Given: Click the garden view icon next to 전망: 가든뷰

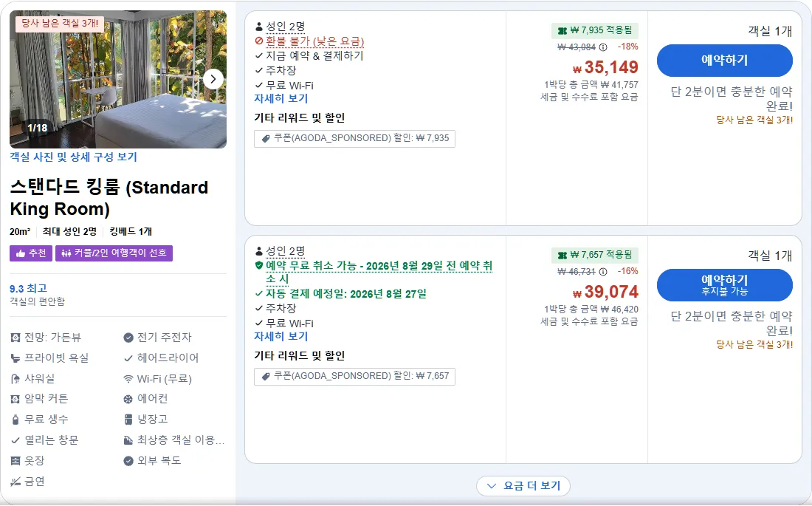Looking at the screenshot, I should (16, 338).
